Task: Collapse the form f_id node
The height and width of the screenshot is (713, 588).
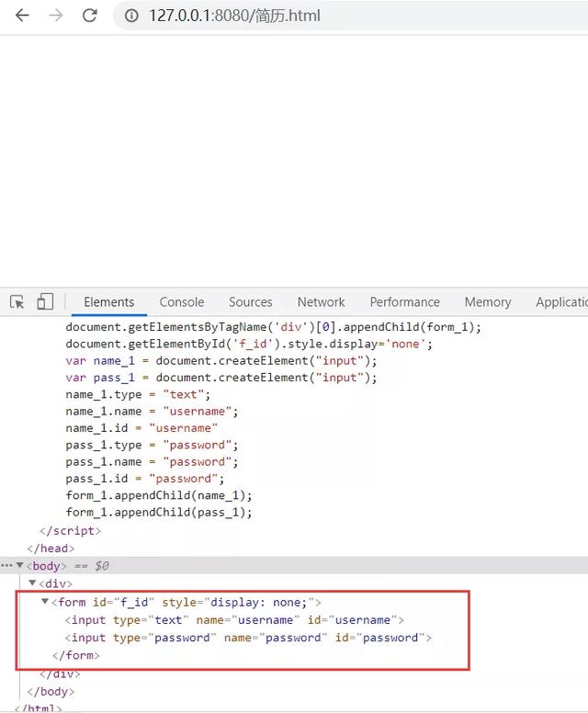Action: [x=45, y=602]
